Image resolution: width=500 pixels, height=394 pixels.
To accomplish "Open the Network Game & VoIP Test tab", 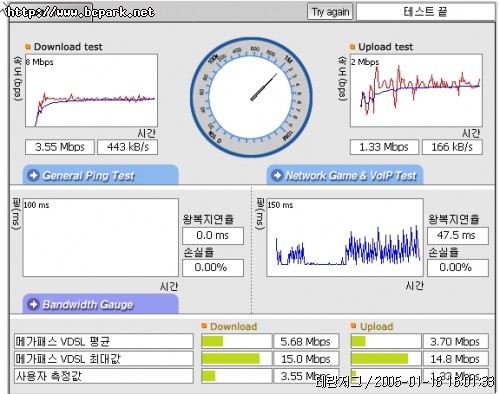I will [345, 175].
